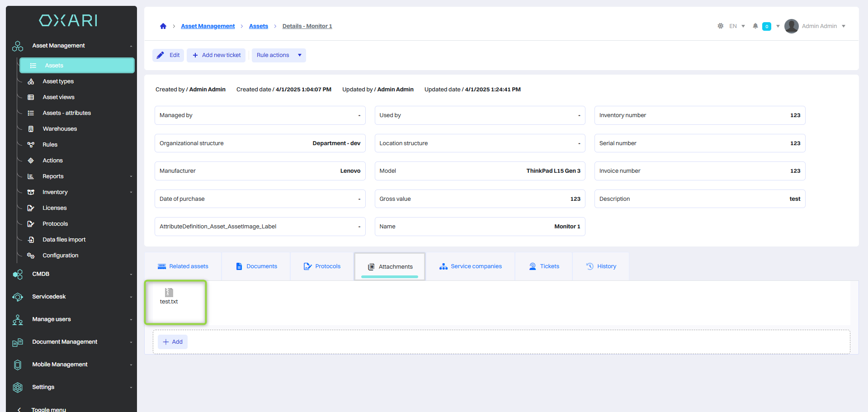Open notifications bell icon
Image resolution: width=868 pixels, height=412 pixels.
[755, 26]
